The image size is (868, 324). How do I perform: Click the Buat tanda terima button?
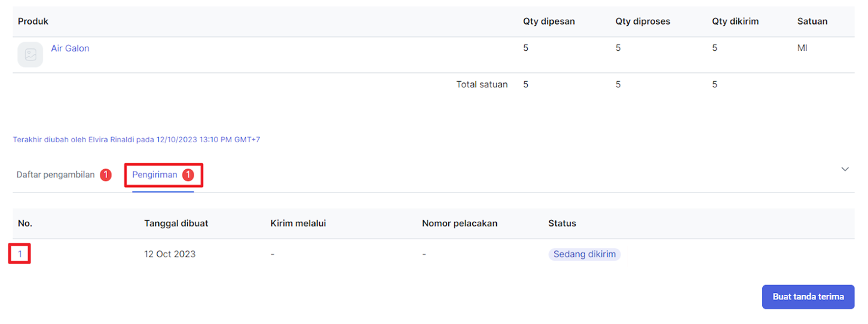click(808, 297)
